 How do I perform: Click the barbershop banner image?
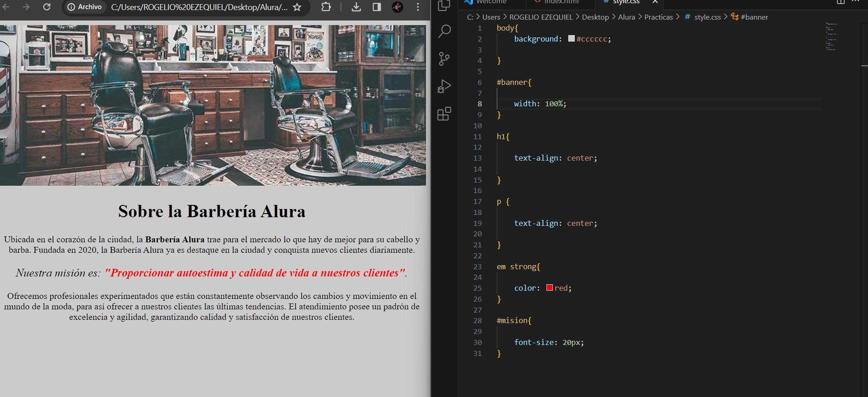coord(213,105)
